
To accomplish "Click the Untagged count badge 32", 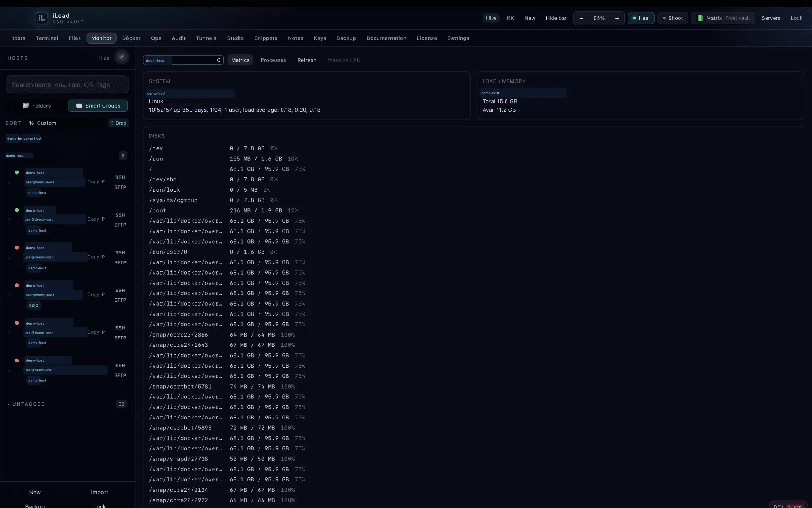I will point(121,404).
